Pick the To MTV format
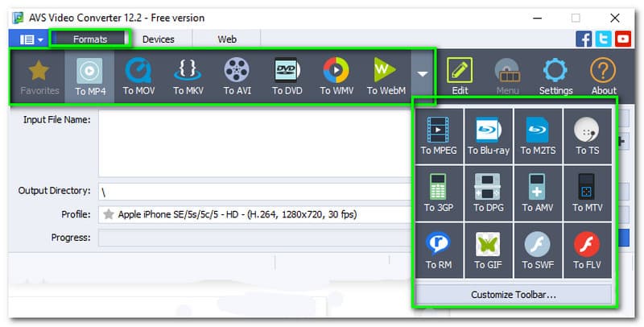Screen dimensions: 644x327 point(588,193)
